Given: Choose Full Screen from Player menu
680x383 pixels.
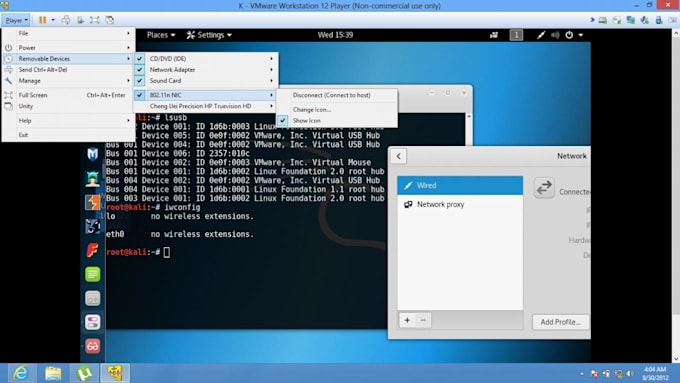Looking at the screenshot, I should pyautogui.click(x=68, y=95).
